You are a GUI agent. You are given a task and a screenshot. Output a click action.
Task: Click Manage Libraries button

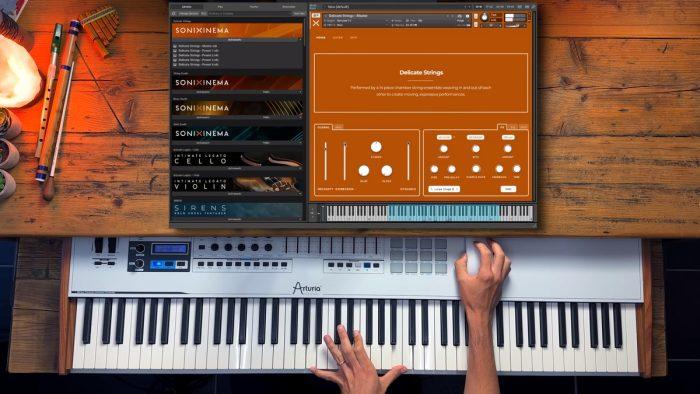point(189,13)
